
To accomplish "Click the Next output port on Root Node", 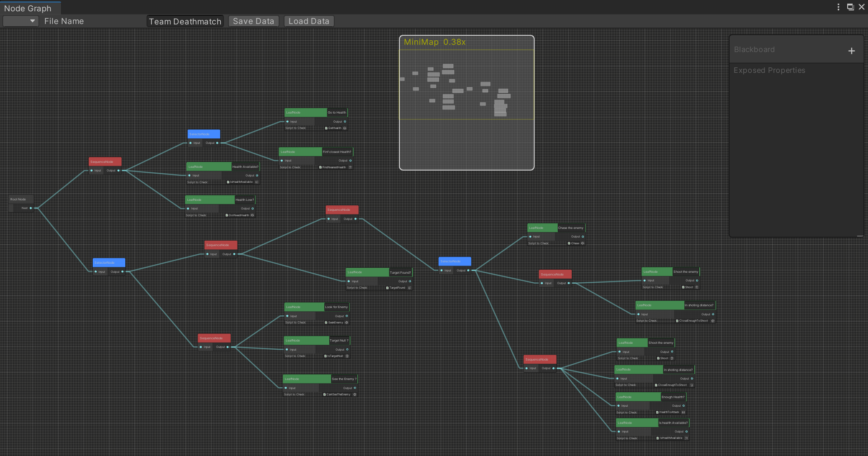I will click(x=31, y=208).
